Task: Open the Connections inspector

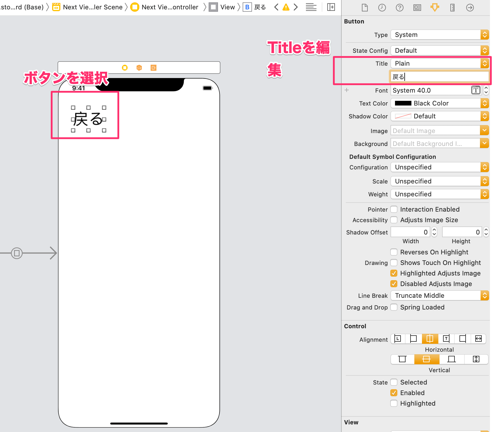Action: (470, 8)
